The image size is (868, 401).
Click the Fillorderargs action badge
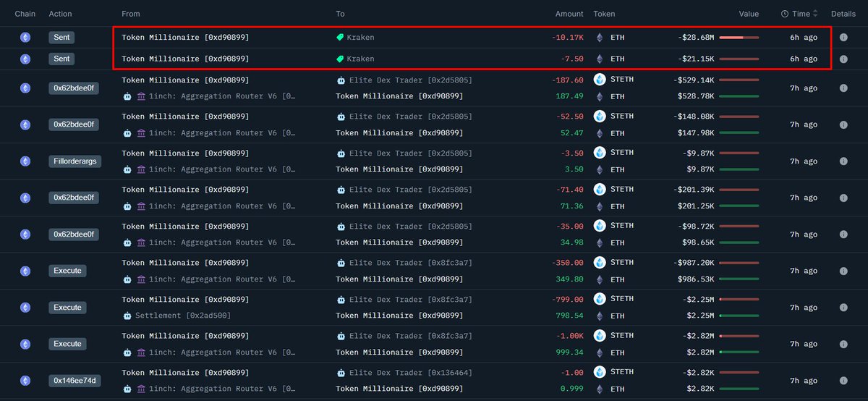click(75, 161)
